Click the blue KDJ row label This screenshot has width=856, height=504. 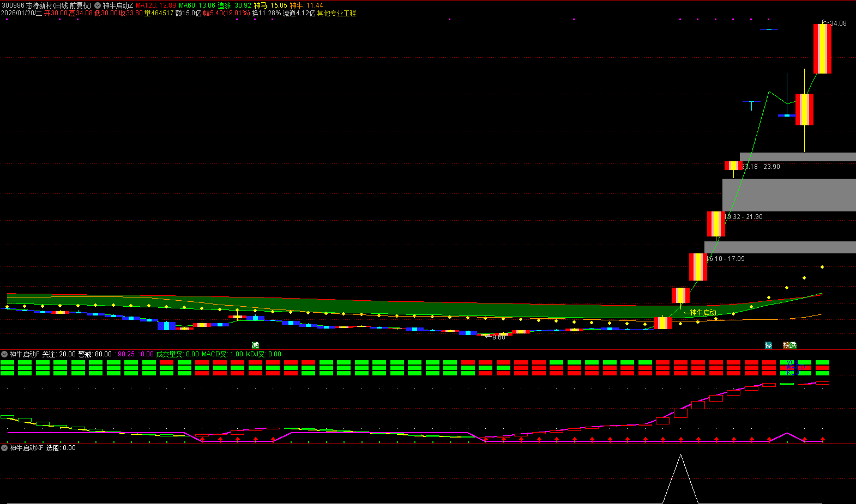(792, 373)
